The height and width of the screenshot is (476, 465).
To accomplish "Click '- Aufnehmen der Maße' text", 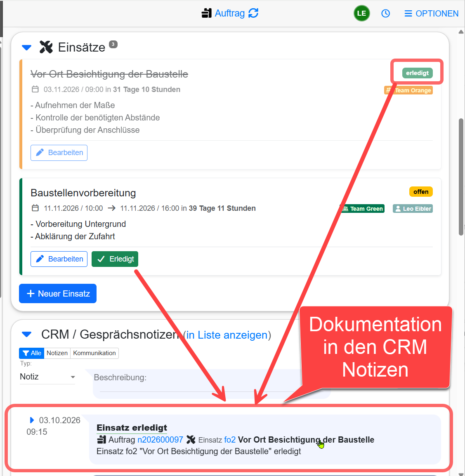I will (x=73, y=105).
